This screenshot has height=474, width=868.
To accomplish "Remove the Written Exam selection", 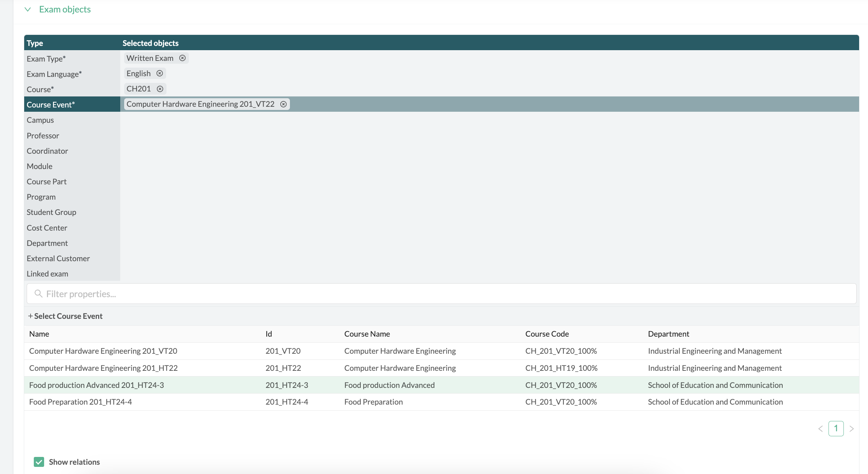I will (182, 58).
